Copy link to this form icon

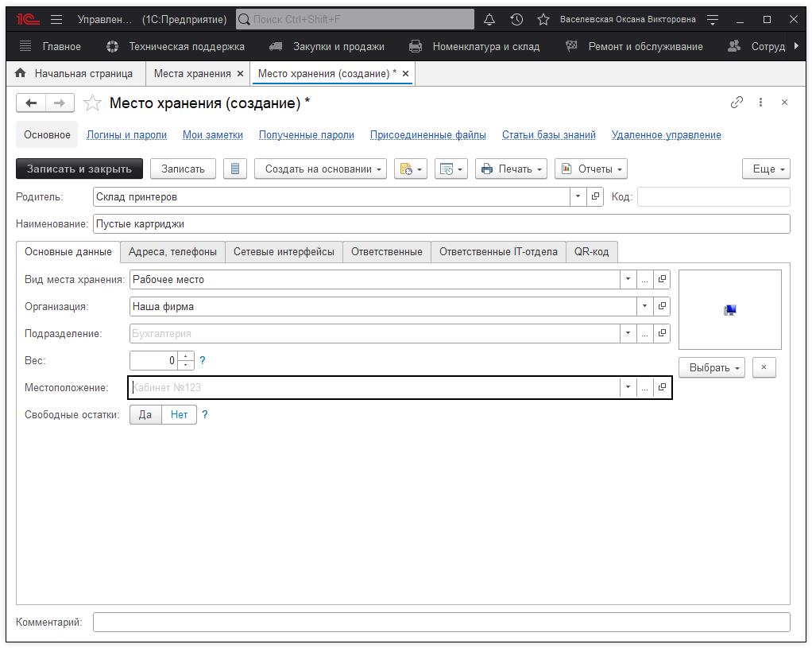[737, 103]
